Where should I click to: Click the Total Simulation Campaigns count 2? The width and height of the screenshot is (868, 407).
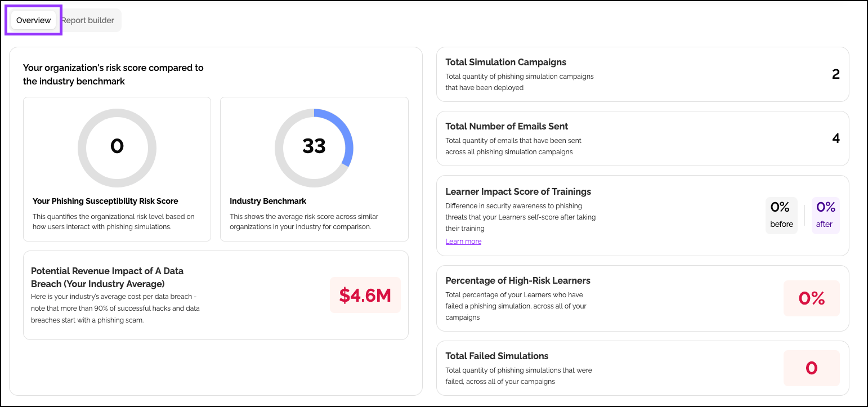tap(835, 74)
